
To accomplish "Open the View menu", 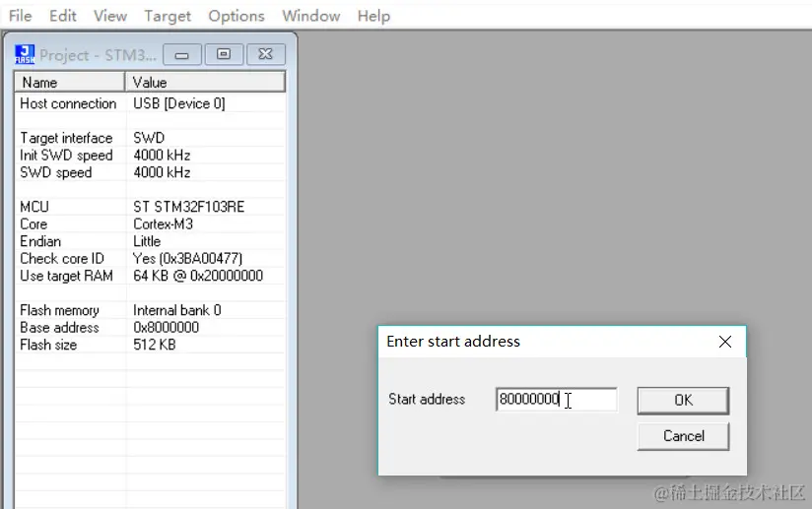I will coord(110,16).
